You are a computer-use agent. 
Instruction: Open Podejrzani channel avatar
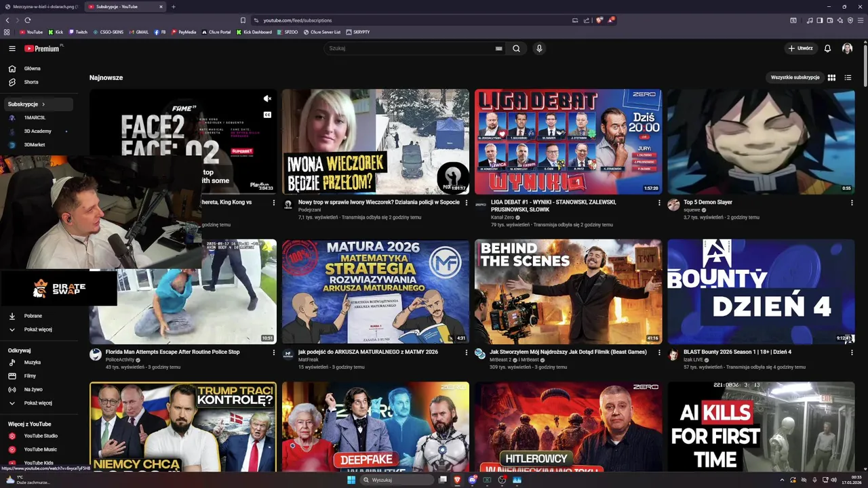(288, 205)
